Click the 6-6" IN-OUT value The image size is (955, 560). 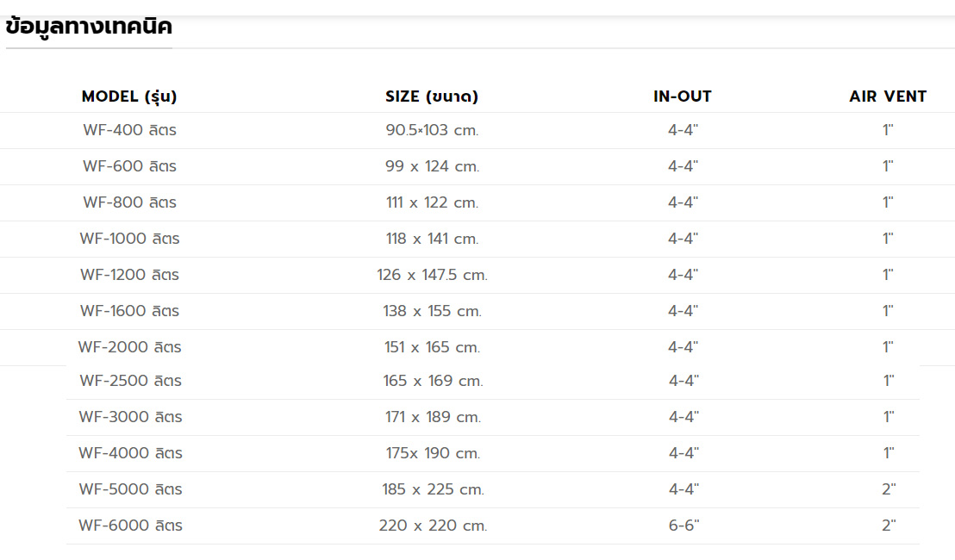click(x=684, y=526)
